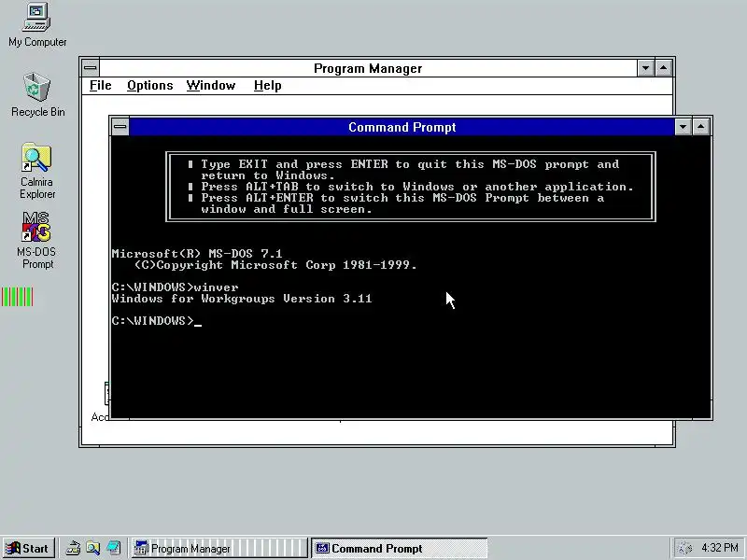747x560 pixels.
Task: Click the magnifier quick launch icon
Action: pyautogui.click(x=92, y=549)
